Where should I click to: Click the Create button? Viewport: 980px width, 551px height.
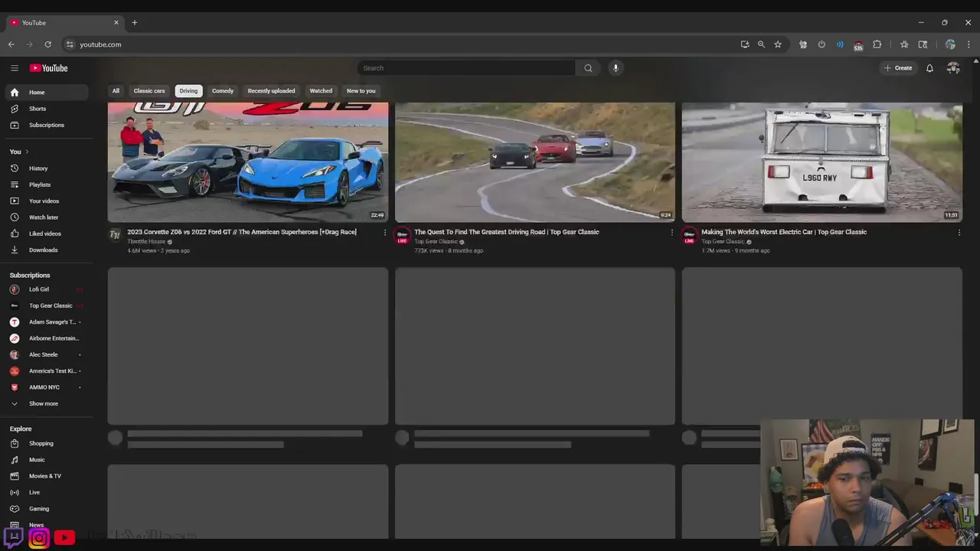tap(898, 68)
